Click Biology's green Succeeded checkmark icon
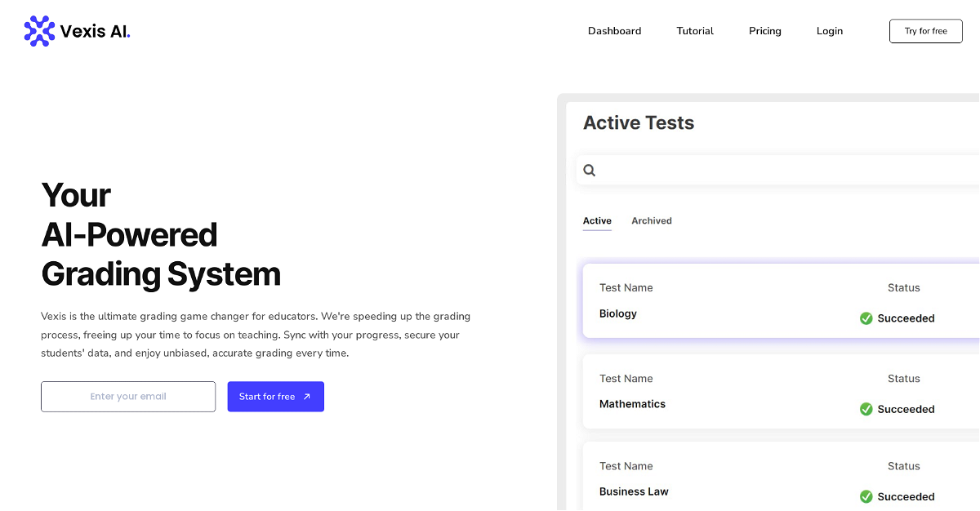 tap(866, 318)
